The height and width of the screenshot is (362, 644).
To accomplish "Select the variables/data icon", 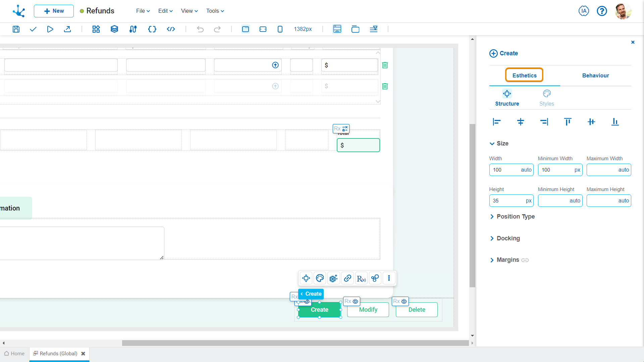I will (x=152, y=29).
